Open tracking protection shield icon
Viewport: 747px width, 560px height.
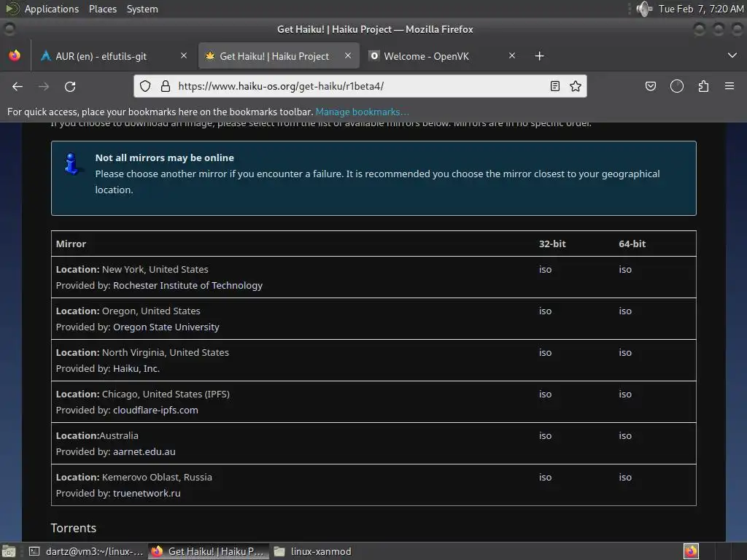145,86
